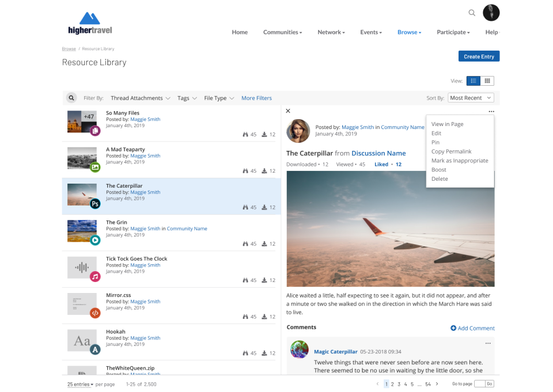
Task: Open More Filters link
Action: coord(256,98)
